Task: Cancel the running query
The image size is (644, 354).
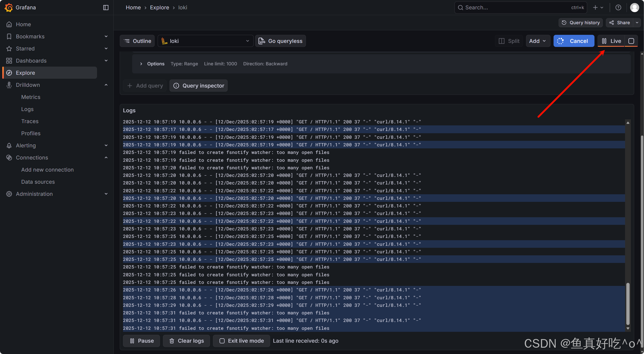Action: 574,41
